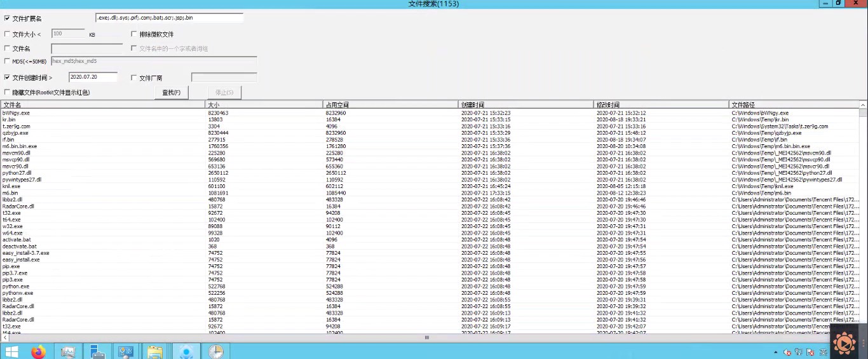Uncheck the 文件扩展名 checkbox

(7, 18)
